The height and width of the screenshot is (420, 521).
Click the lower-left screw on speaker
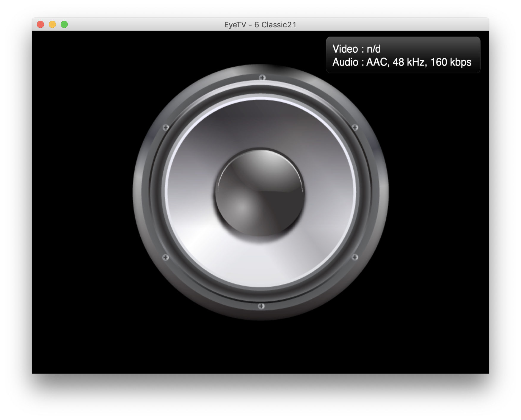[166, 257]
